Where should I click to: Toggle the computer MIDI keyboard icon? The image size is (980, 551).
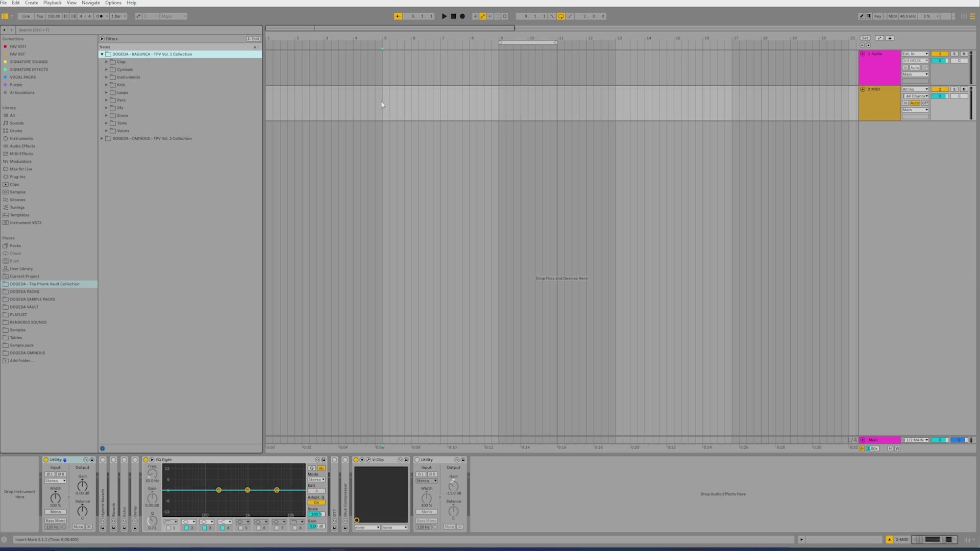tap(869, 16)
